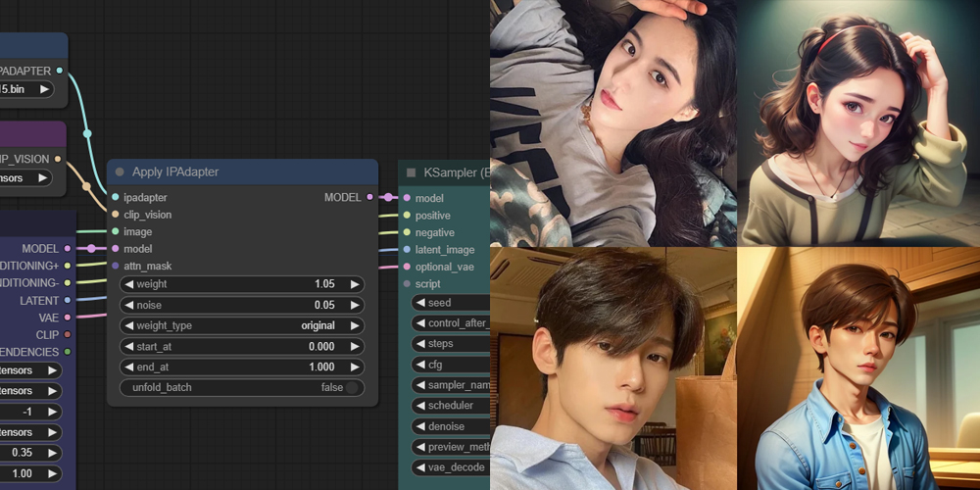Image resolution: width=980 pixels, height=490 pixels.
Task: Click the CONDITIONING- output port
Action: [x=68, y=283]
